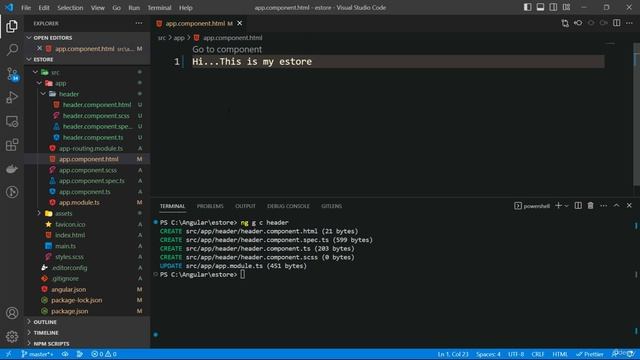Click the errors and warnings status indicator
640x360 pixels.
click(x=104, y=354)
